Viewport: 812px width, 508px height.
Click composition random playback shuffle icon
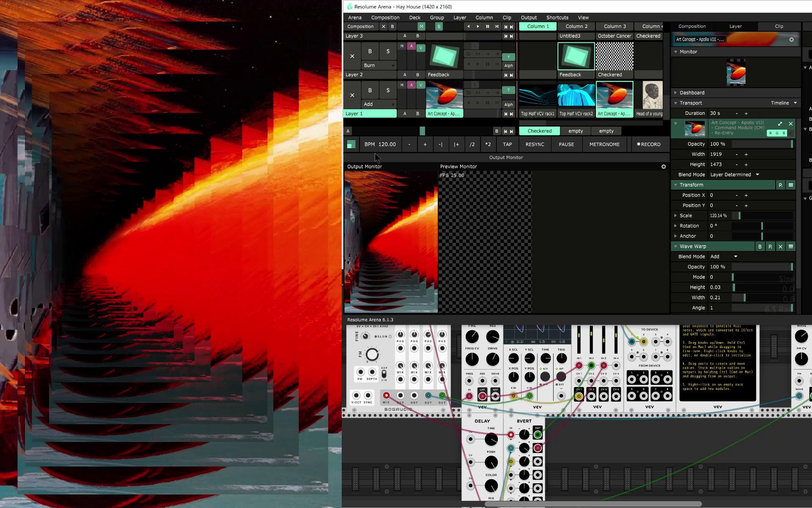(497, 26)
